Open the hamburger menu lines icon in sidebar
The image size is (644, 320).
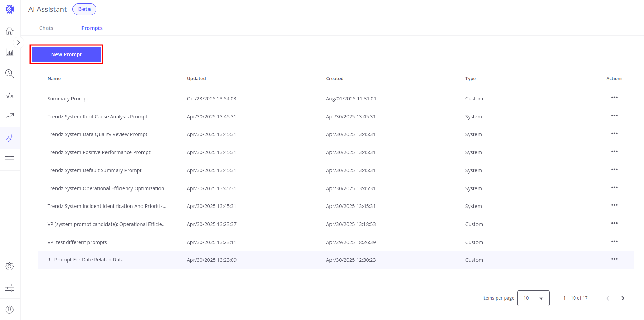point(9,160)
